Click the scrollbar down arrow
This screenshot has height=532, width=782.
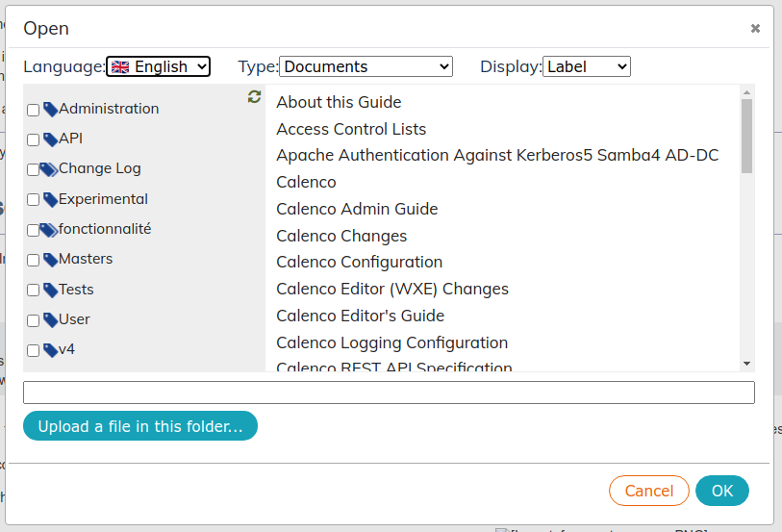click(x=746, y=364)
